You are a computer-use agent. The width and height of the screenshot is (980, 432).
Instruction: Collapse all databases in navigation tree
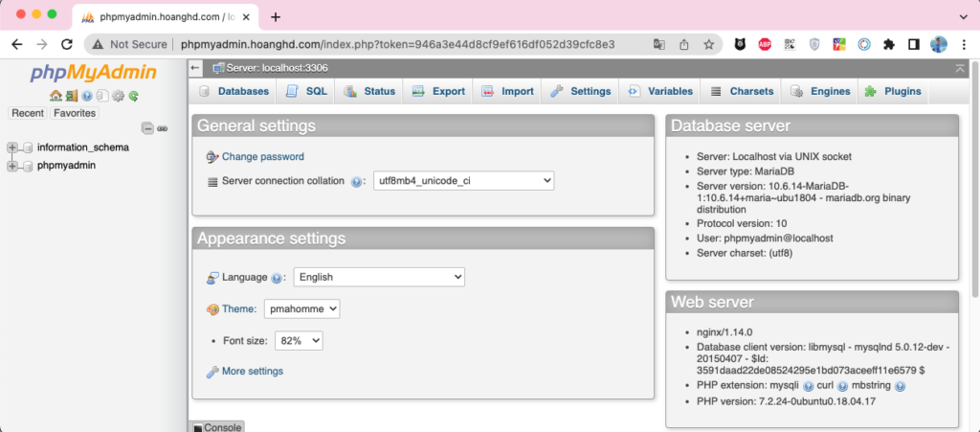click(147, 128)
